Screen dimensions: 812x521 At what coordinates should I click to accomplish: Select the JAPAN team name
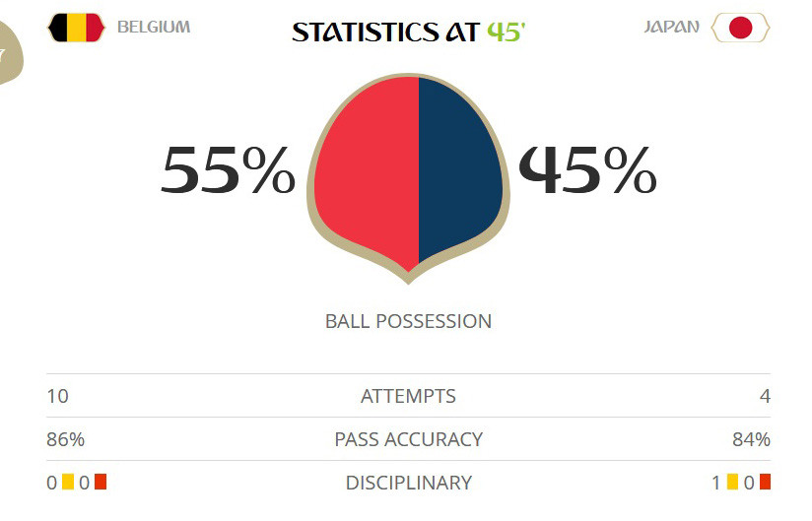(x=671, y=28)
